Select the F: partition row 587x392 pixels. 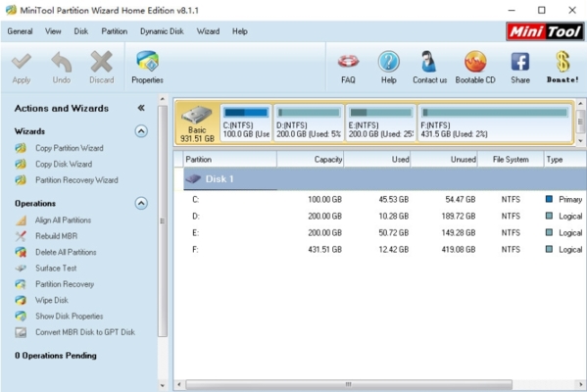(385, 249)
